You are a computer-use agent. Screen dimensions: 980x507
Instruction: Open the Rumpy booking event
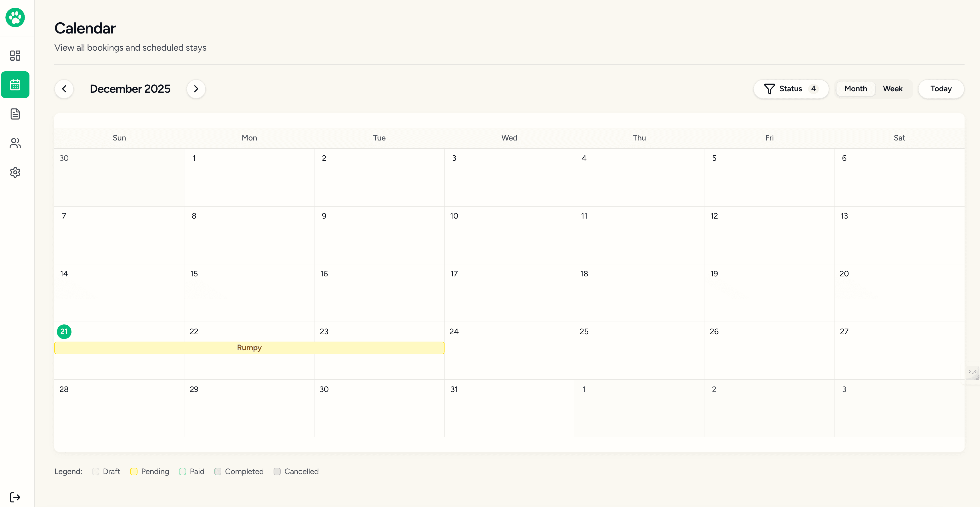pos(249,348)
